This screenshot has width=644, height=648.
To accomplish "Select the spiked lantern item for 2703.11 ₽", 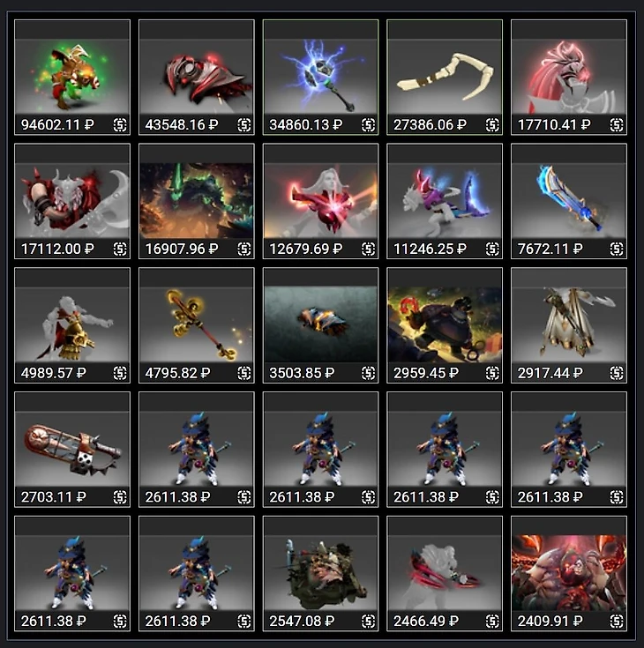I will [72, 450].
